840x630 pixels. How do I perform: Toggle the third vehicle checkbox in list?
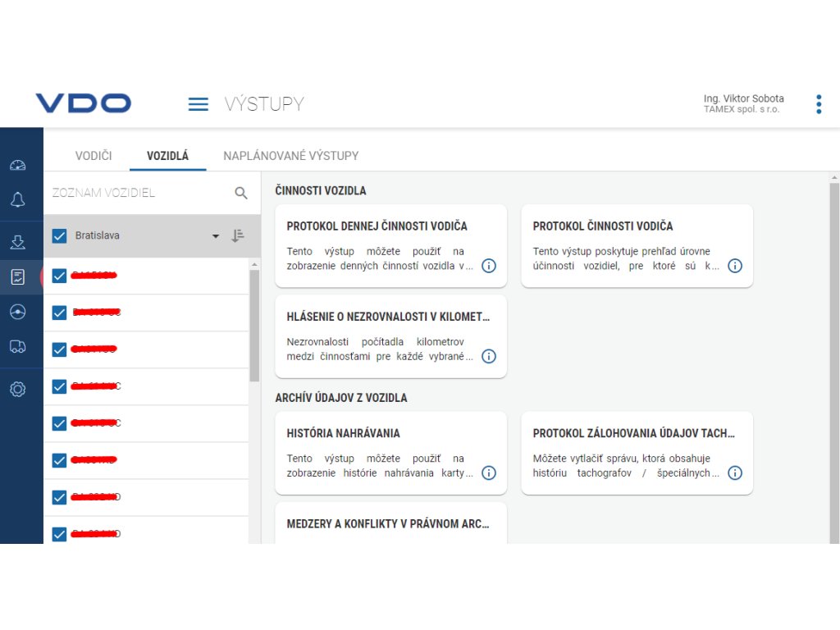59,349
